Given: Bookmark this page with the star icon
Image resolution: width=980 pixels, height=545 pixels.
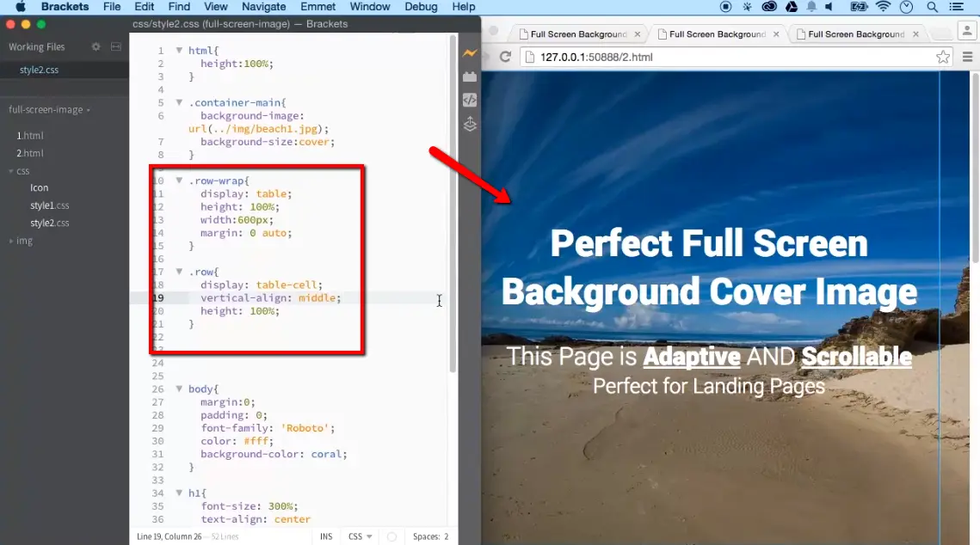Looking at the screenshot, I should pyautogui.click(x=942, y=57).
